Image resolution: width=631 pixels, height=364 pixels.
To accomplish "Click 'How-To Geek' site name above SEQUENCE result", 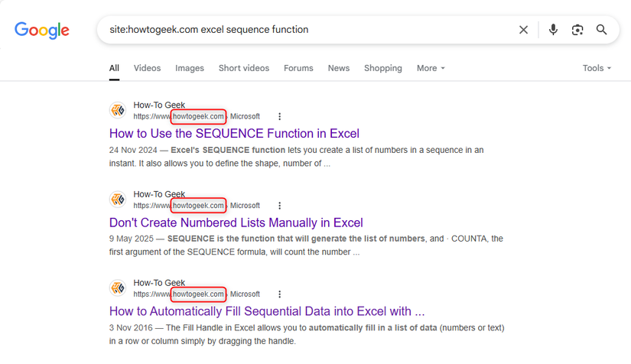I will pos(159,105).
